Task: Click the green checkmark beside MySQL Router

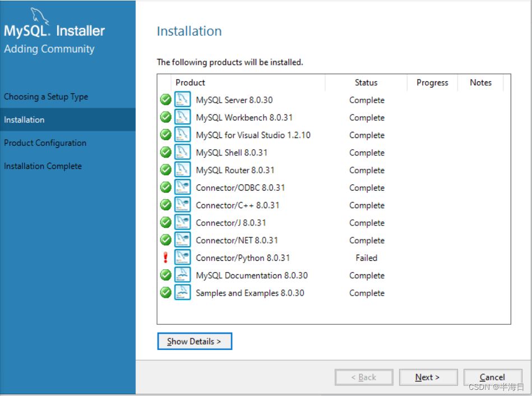Action: (165, 170)
